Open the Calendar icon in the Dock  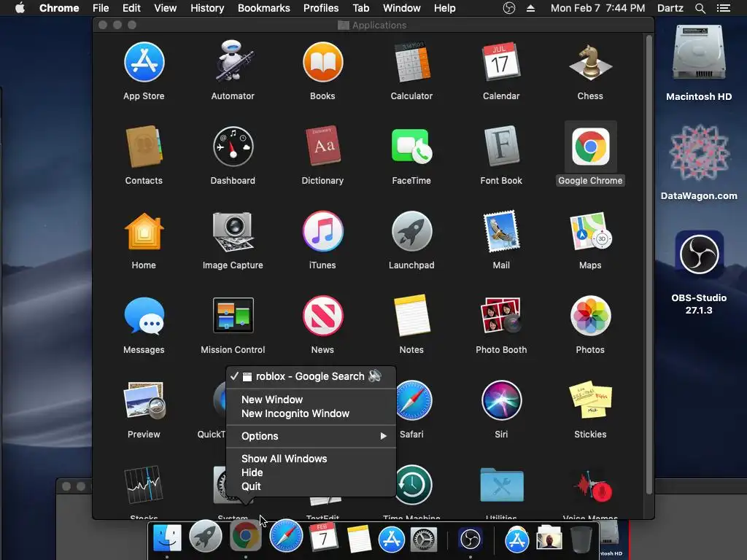(323, 537)
